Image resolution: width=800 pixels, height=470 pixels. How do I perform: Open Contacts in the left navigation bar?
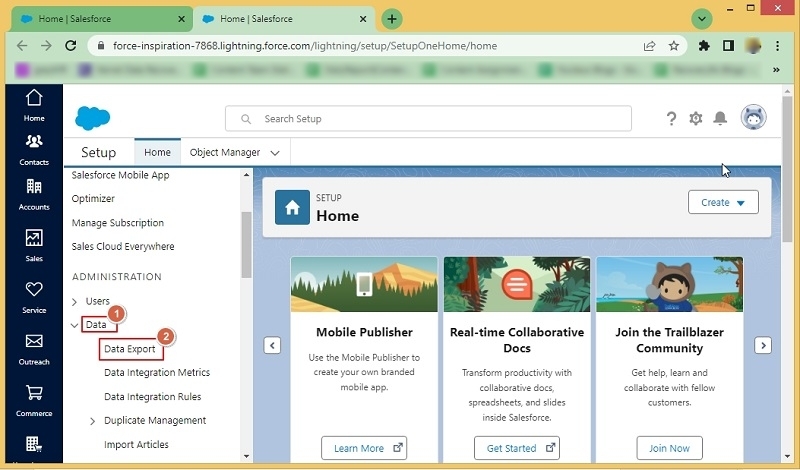(x=34, y=150)
